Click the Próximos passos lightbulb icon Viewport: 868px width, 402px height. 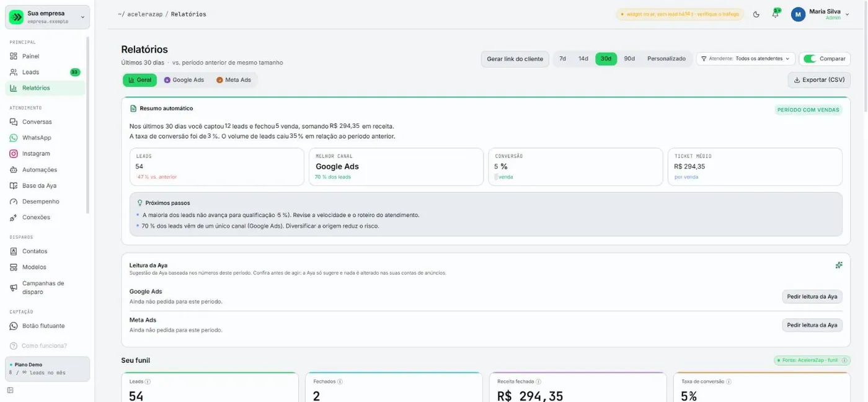coord(140,203)
